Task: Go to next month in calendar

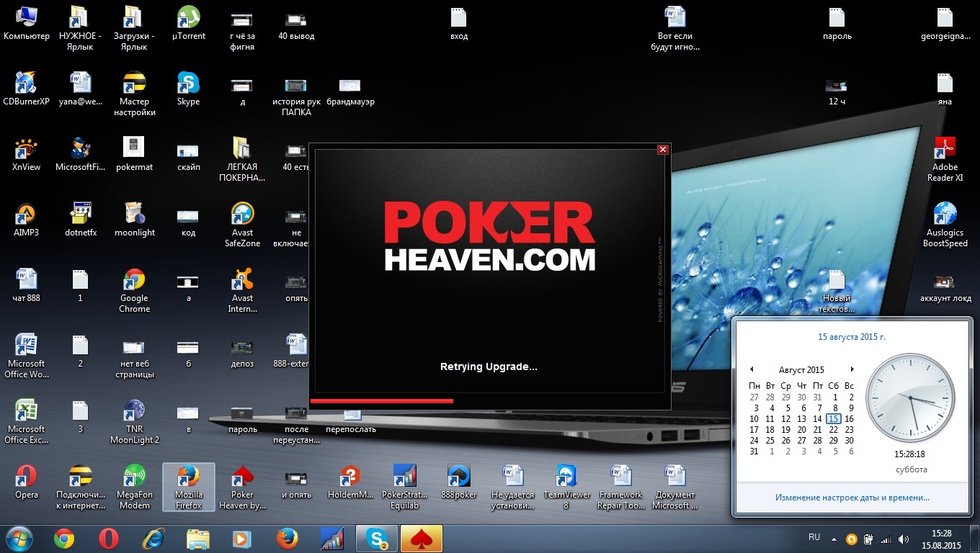Action: click(x=852, y=369)
